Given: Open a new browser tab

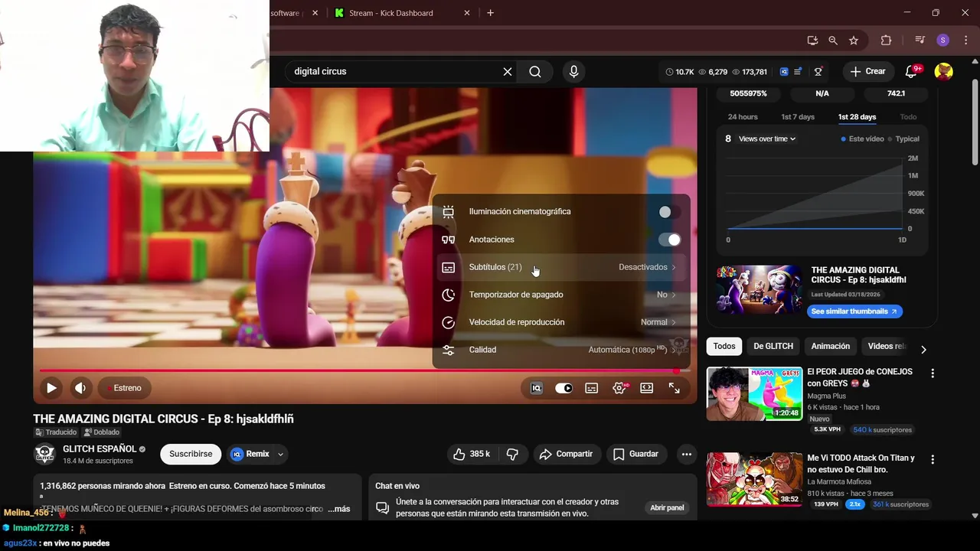Looking at the screenshot, I should coord(491,13).
